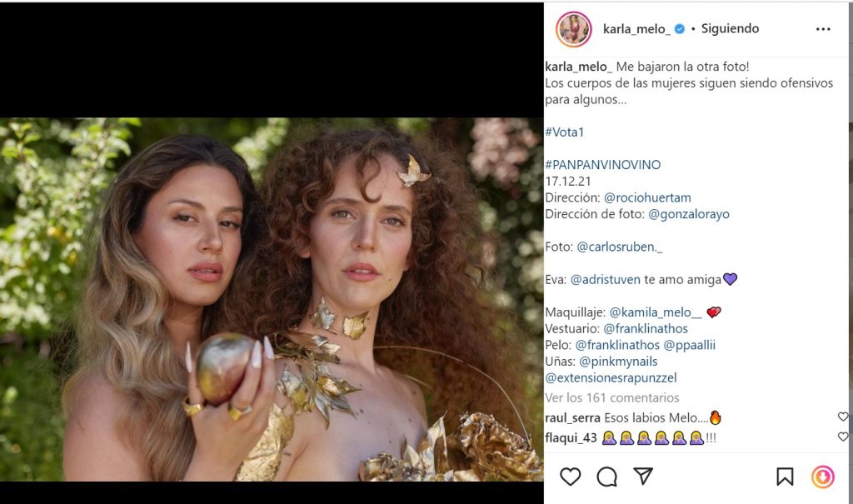853x504 pixels.
Task: Visit @rociohuertam profile mention
Action: (x=647, y=197)
